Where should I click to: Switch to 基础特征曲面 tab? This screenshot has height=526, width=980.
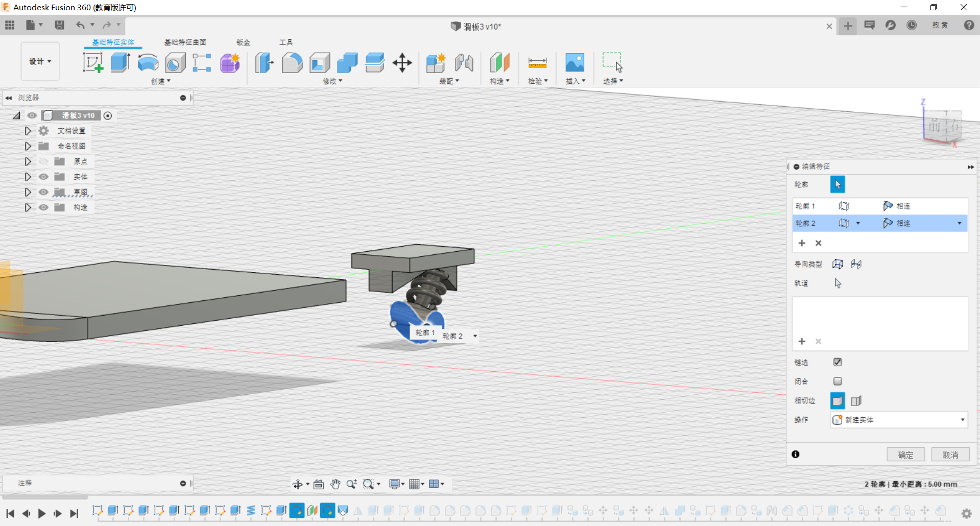pos(185,42)
